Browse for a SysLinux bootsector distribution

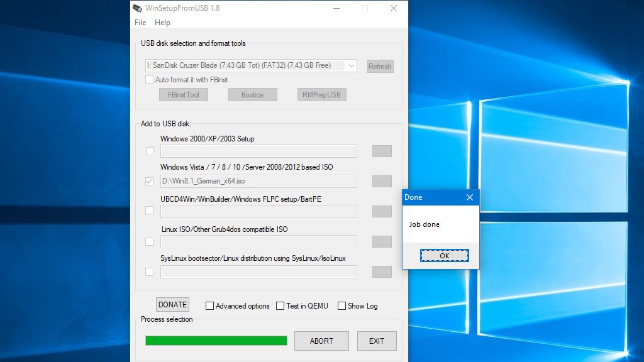382,271
